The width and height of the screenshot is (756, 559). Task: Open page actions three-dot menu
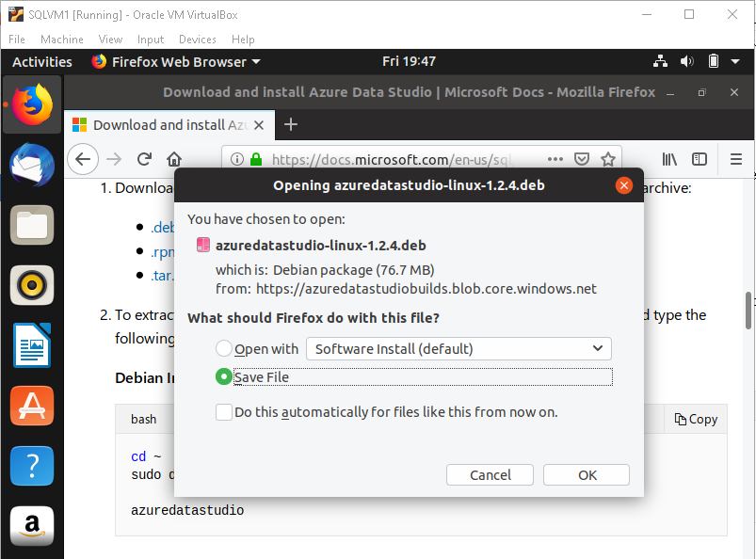coord(555,159)
